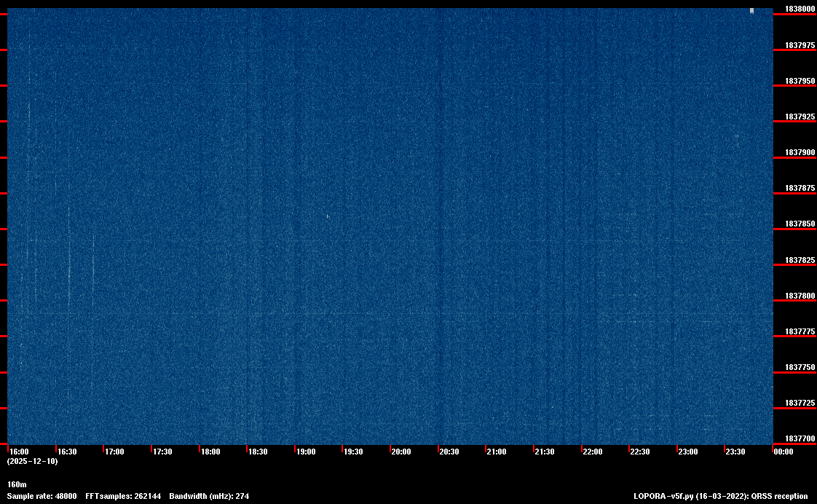Image resolution: width=817 pixels, height=504 pixels.
Task: Click frequency label 1838000
Action: coord(800,9)
